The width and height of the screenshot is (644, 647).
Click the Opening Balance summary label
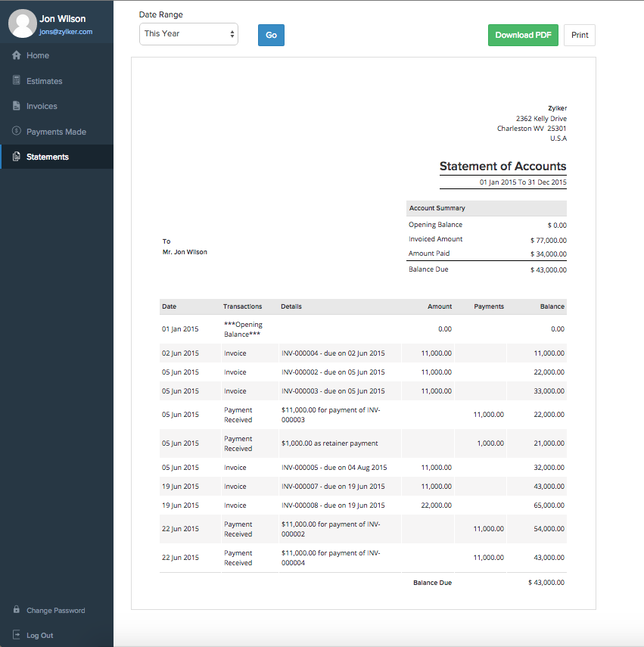click(435, 225)
